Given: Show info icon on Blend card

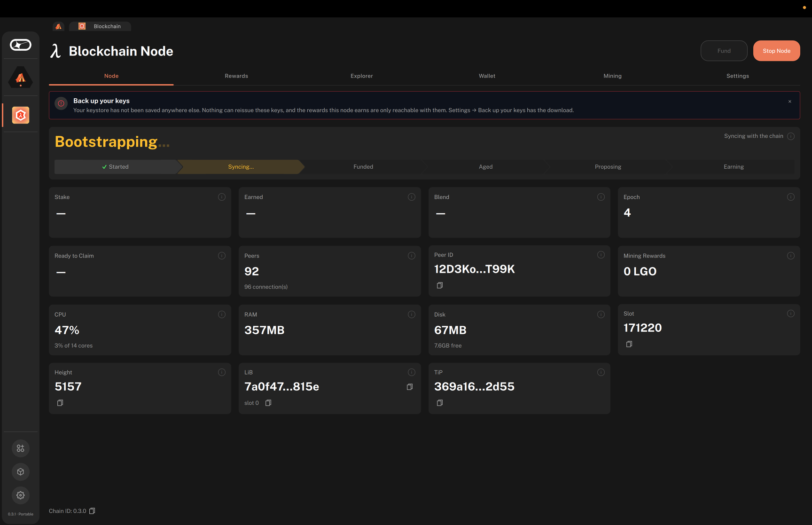Looking at the screenshot, I should tap(601, 197).
